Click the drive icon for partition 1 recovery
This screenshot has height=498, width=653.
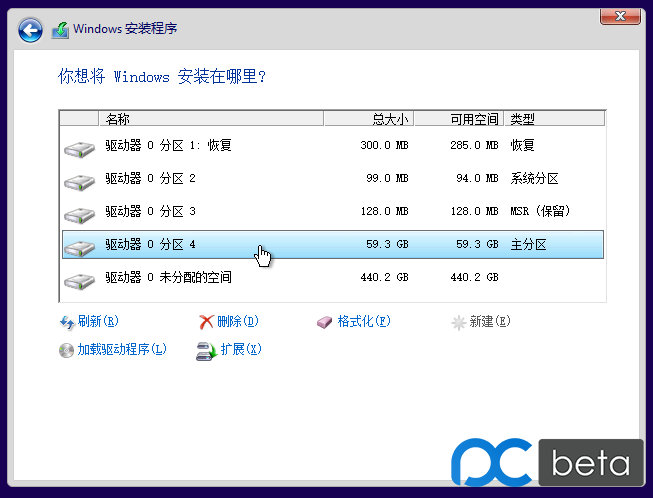[x=78, y=148]
